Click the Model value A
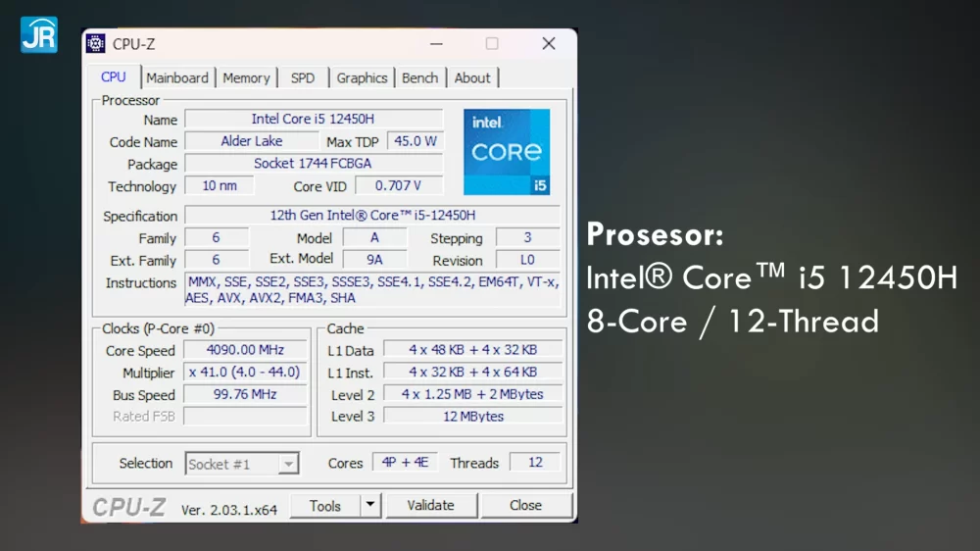The height and width of the screenshot is (551, 980). (x=374, y=237)
